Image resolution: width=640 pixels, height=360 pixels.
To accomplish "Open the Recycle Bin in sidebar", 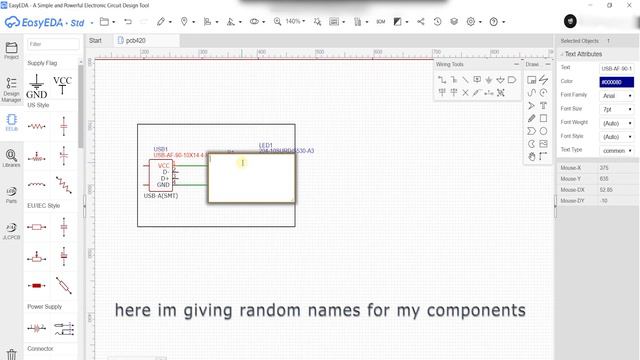I will (11, 354).
